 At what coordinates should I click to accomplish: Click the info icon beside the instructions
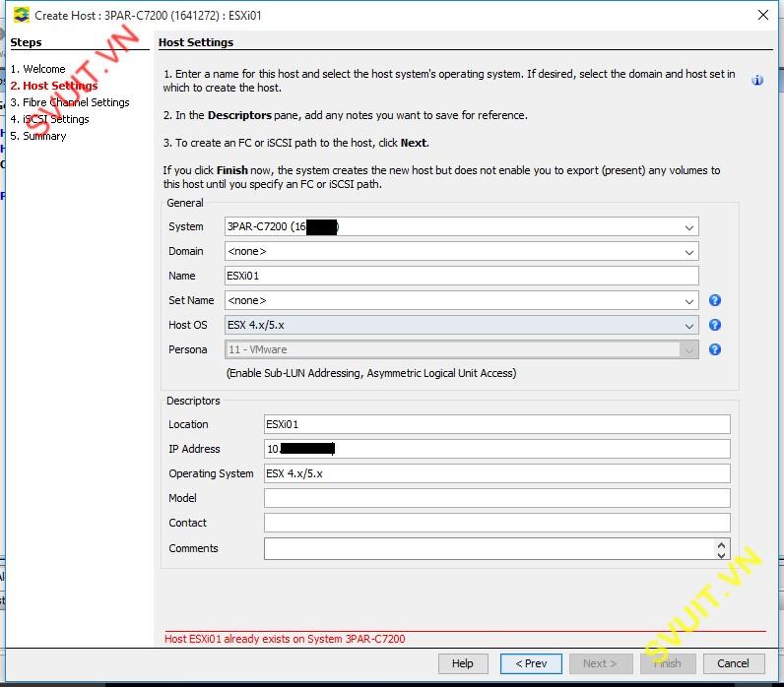click(x=757, y=80)
